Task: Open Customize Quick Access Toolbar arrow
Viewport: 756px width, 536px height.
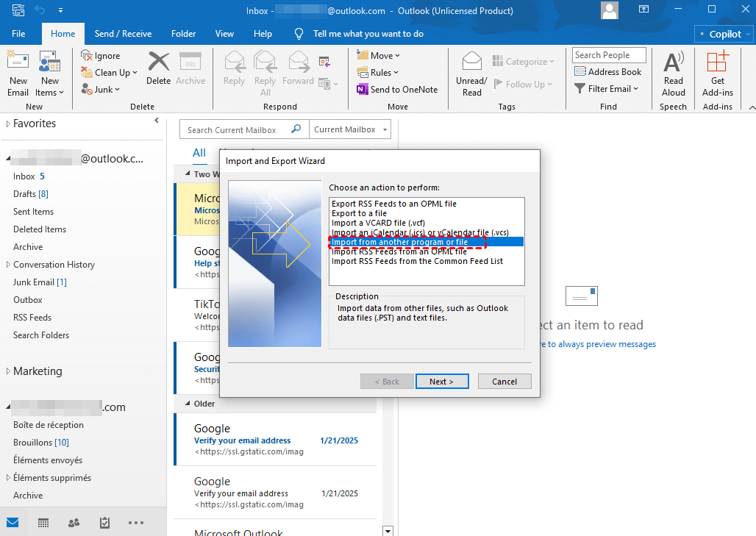Action: [60, 10]
